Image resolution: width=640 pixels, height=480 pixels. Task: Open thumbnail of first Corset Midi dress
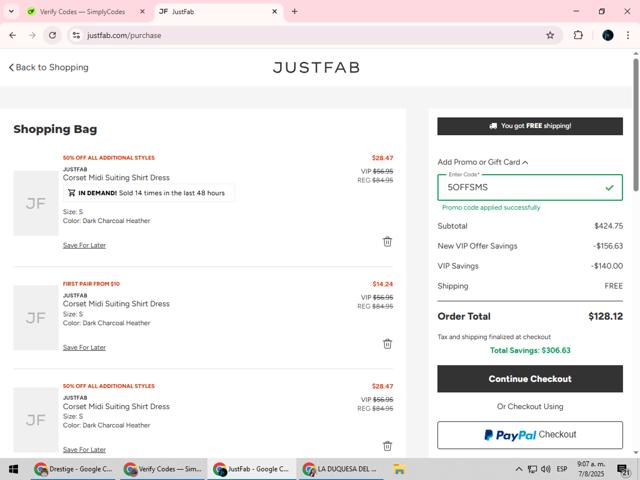click(36, 203)
